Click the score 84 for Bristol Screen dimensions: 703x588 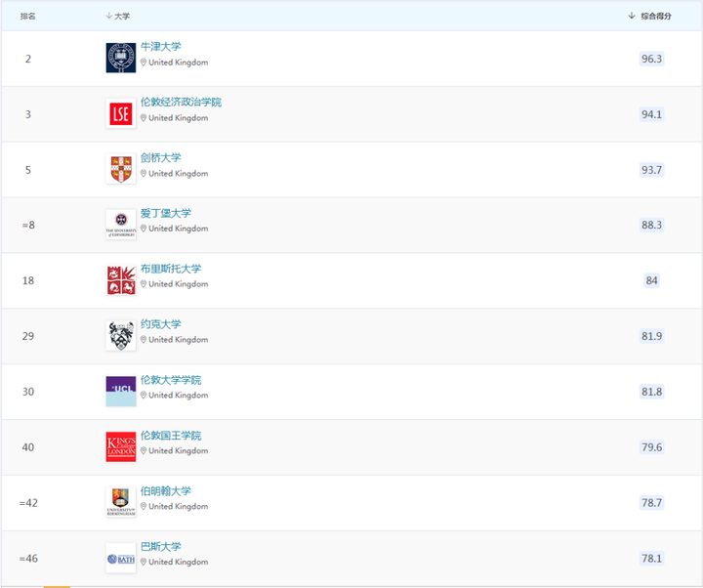tap(651, 280)
